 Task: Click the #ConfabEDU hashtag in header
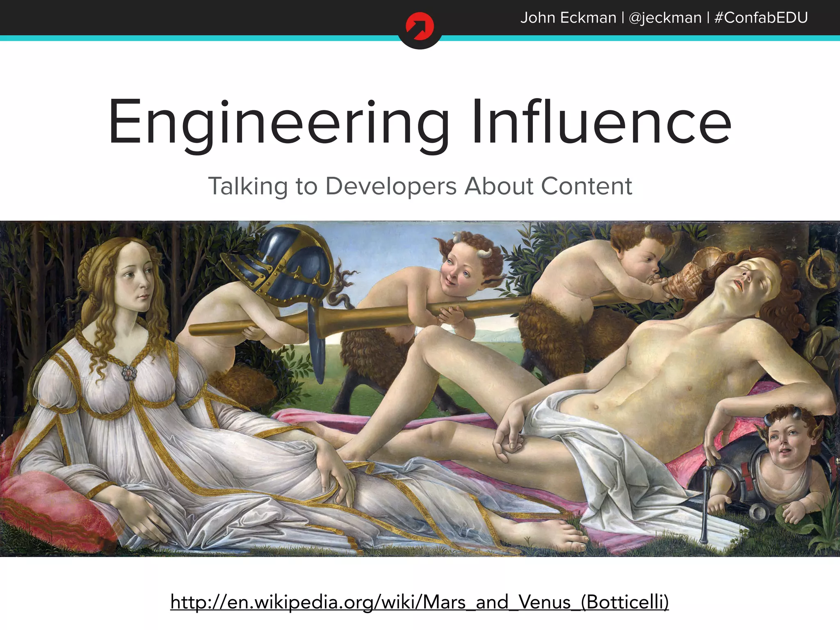coord(761,18)
